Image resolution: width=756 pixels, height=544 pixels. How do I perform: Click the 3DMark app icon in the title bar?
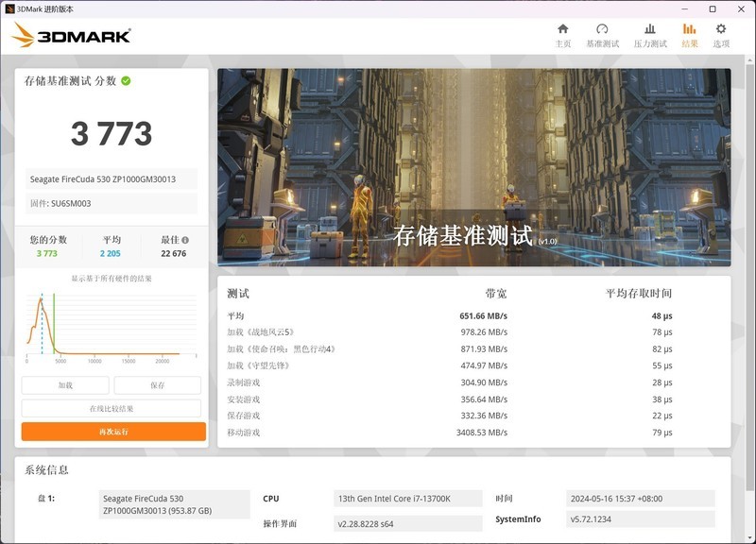pos(9,8)
